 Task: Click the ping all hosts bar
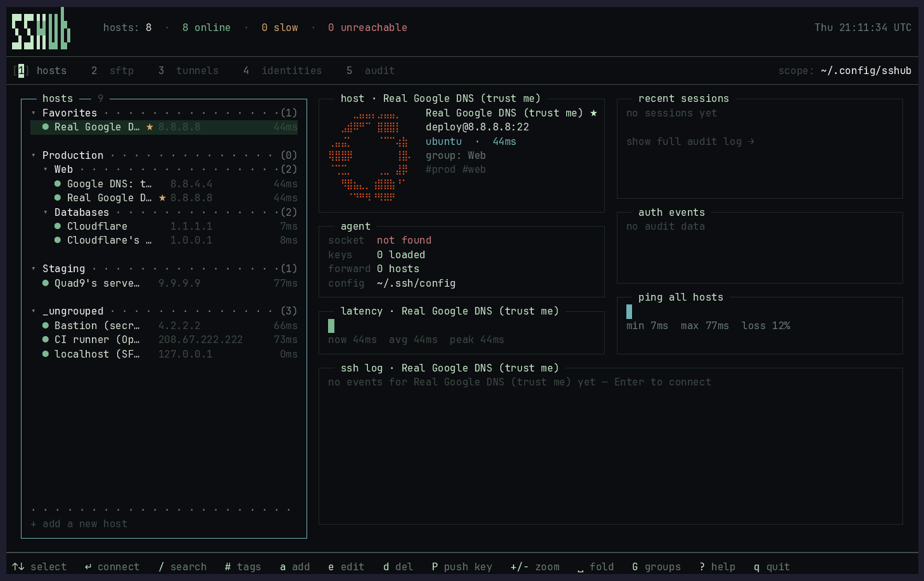pyautogui.click(x=629, y=311)
